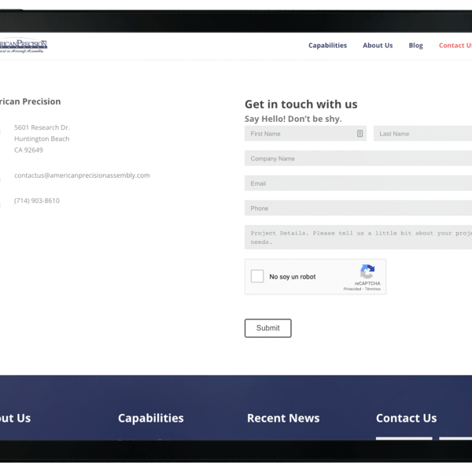Image resolution: width=472 pixels, height=476 pixels.
Task: Click the '5601 Research Dr.' address line
Action: [42, 127]
